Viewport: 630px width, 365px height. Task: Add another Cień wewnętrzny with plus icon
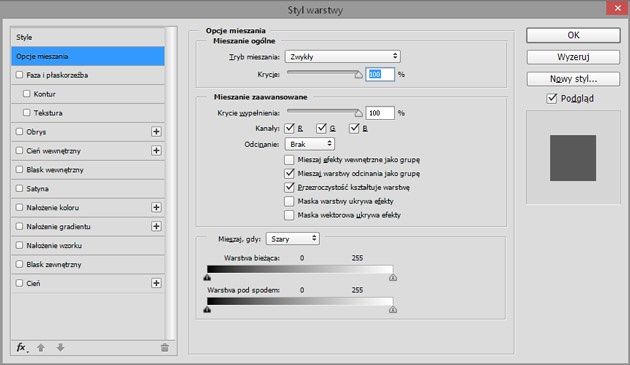(x=156, y=150)
